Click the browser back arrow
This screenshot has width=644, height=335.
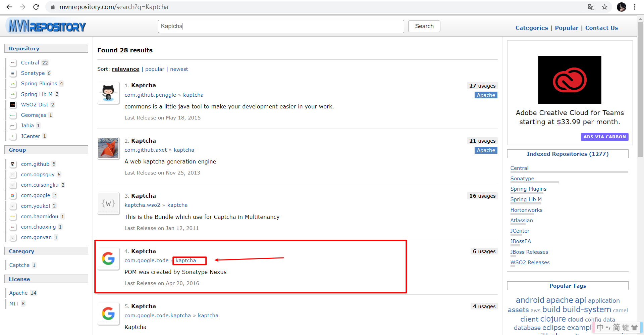9,7
